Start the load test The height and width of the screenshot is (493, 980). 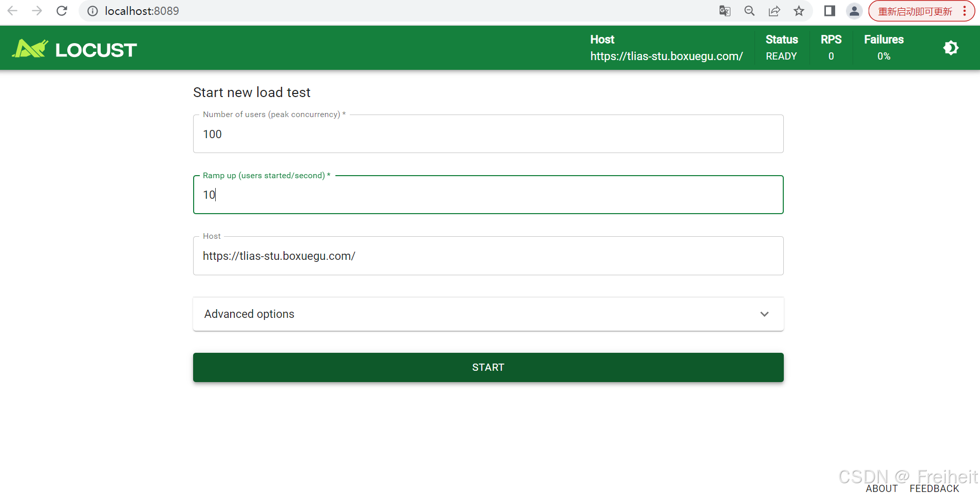pos(488,367)
